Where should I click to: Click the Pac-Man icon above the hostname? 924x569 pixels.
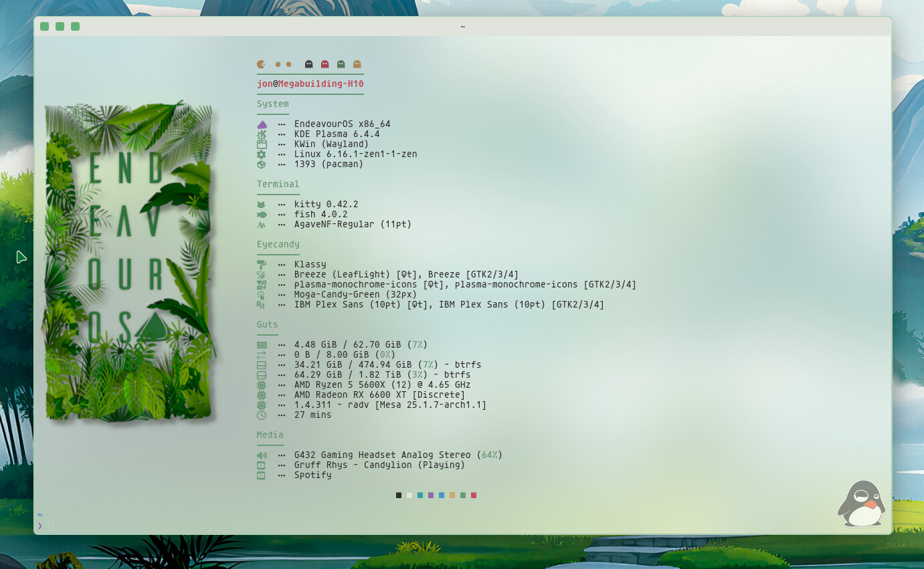click(261, 64)
